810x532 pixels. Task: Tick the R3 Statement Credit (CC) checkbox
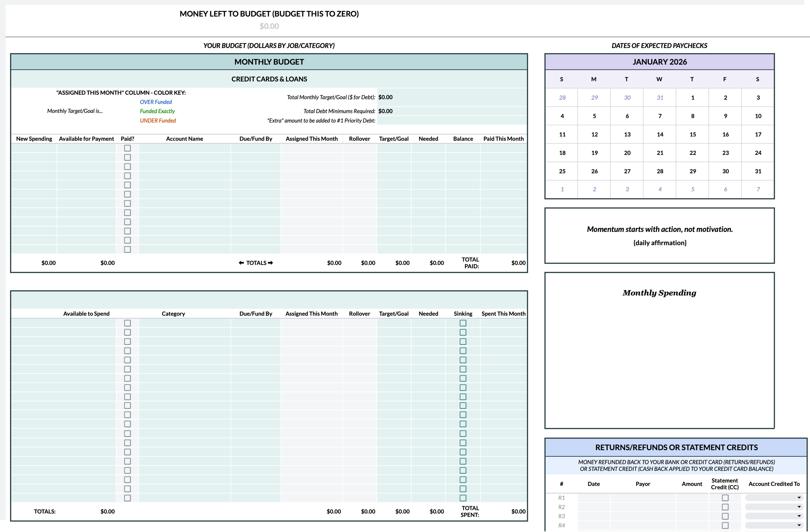[725, 516]
